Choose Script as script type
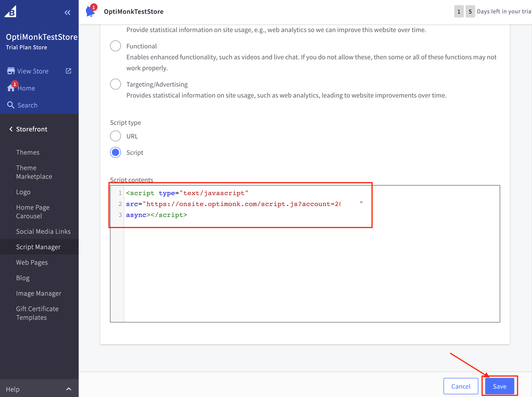 (x=115, y=152)
